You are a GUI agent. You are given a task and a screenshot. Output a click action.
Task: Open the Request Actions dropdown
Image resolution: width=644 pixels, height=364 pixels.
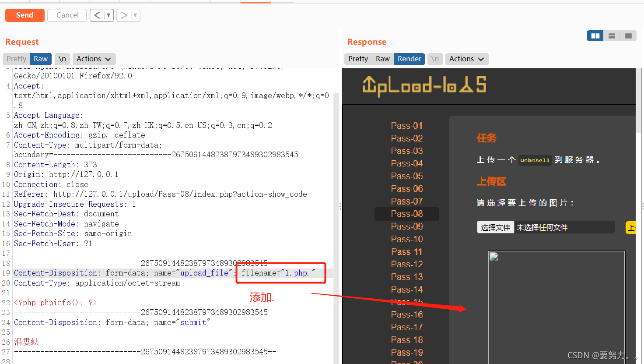tap(94, 59)
